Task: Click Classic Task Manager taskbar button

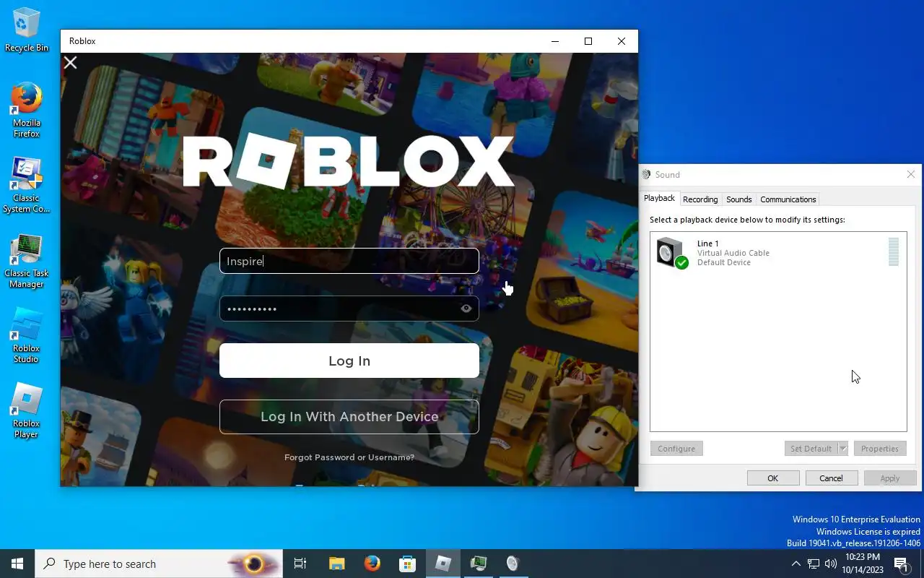Action: [x=479, y=564]
